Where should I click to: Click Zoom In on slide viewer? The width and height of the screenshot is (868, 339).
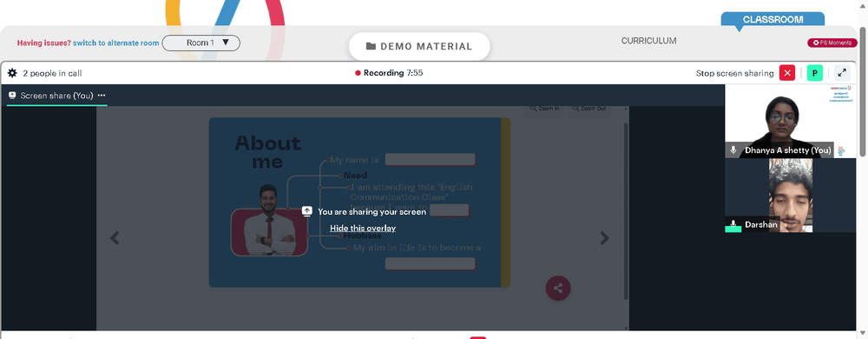tap(544, 109)
